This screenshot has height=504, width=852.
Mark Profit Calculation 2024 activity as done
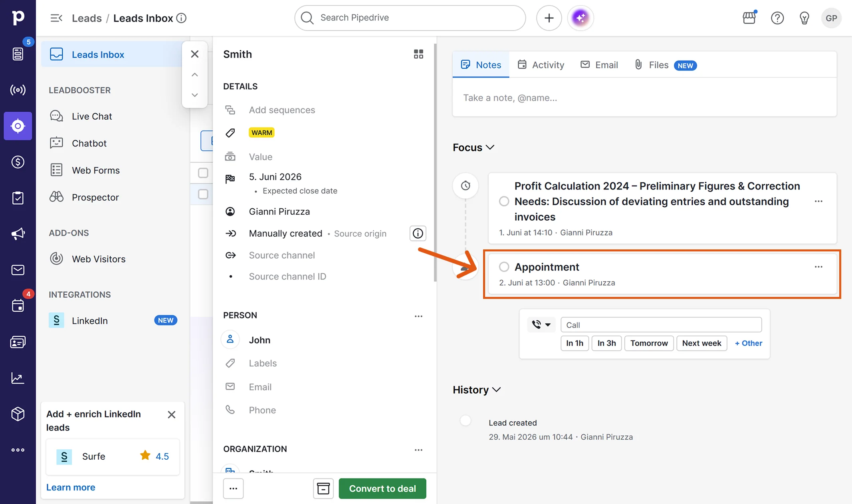[504, 201]
